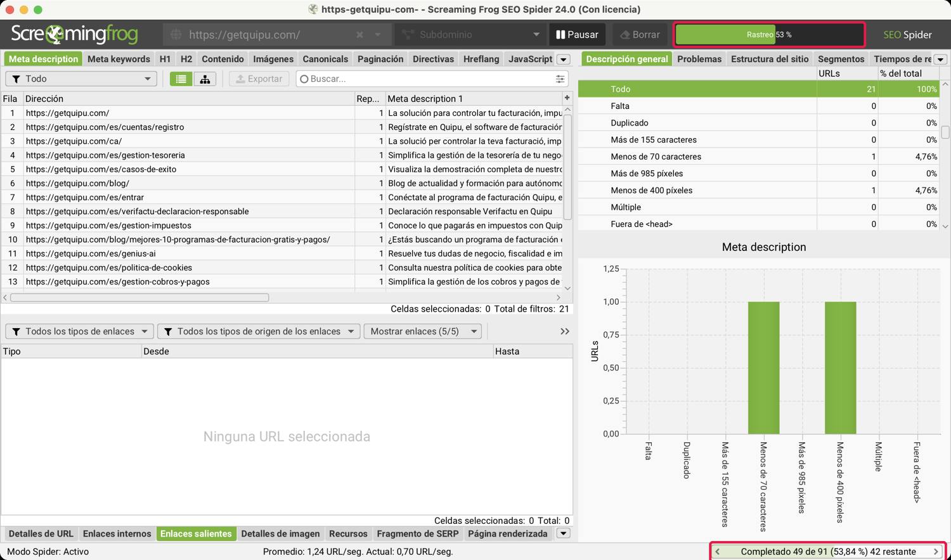
Task: Expand the hidden main tabs dropdown arrow
Action: tap(563, 60)
